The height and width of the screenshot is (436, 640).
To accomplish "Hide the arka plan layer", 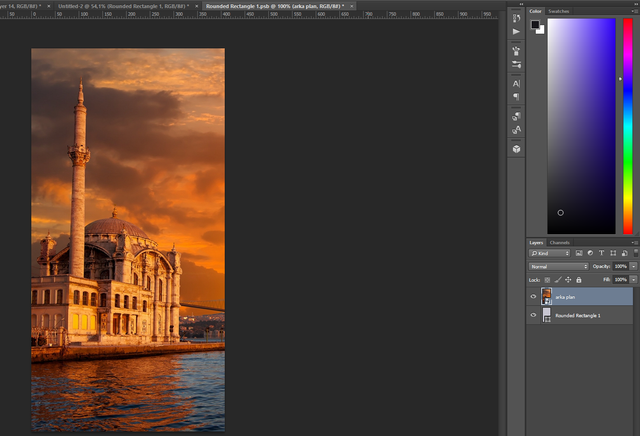I will click(x=533, y=297).
